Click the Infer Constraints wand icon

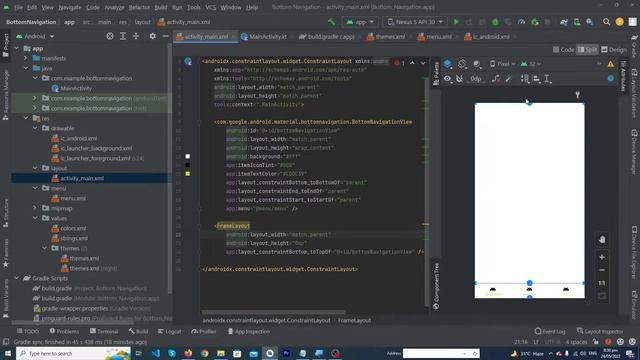tap(509, 79)
